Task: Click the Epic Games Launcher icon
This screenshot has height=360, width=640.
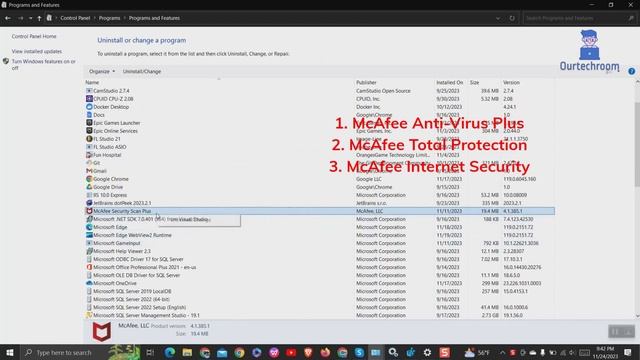Action: click(89, 122)
